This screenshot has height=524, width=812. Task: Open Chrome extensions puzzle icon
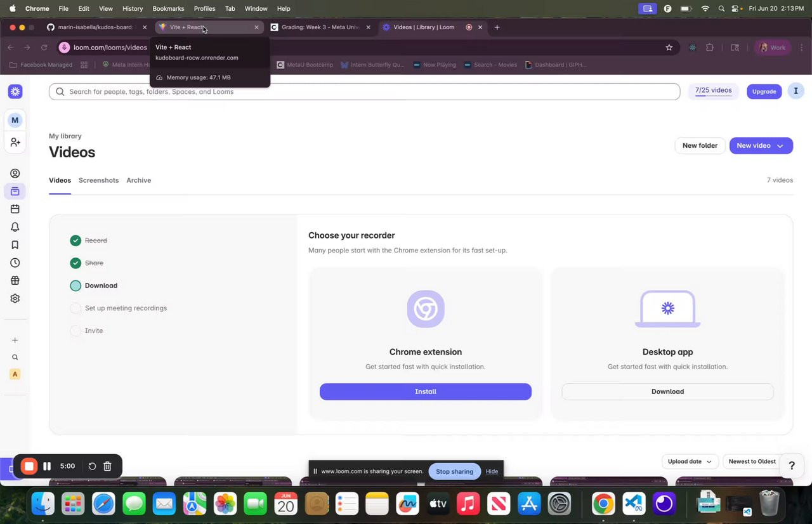pos(710,48)
